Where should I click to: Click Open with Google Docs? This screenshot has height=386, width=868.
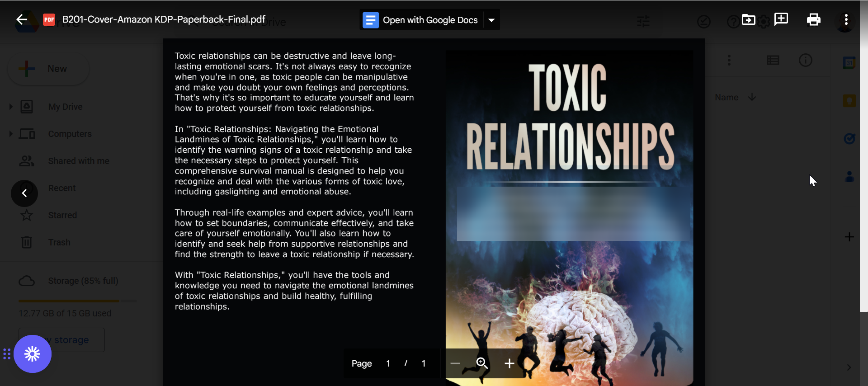tap(421, 20)
